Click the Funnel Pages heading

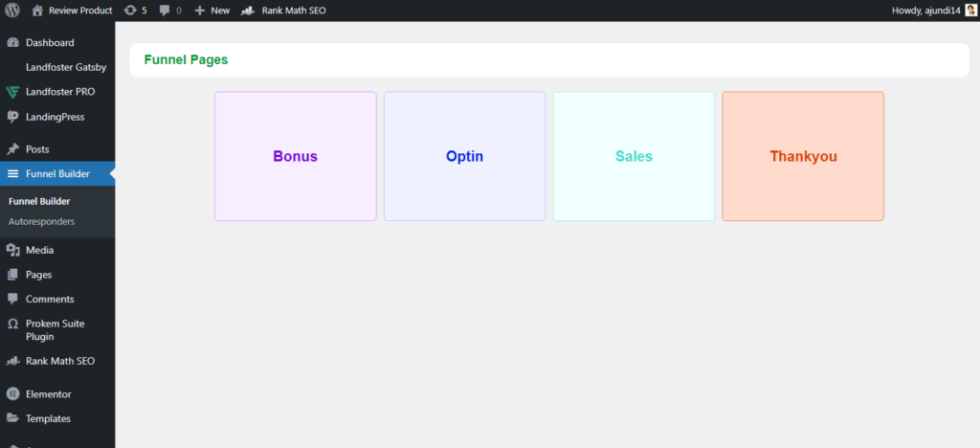click(x=186, y=59)
